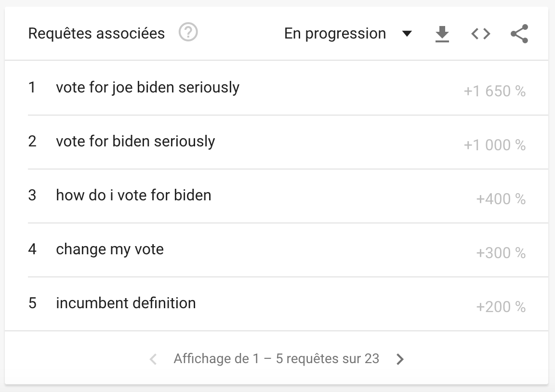The image size is (555, 392).
Task: Select the "incumbent definition" query
Action: tap(126, 303)
